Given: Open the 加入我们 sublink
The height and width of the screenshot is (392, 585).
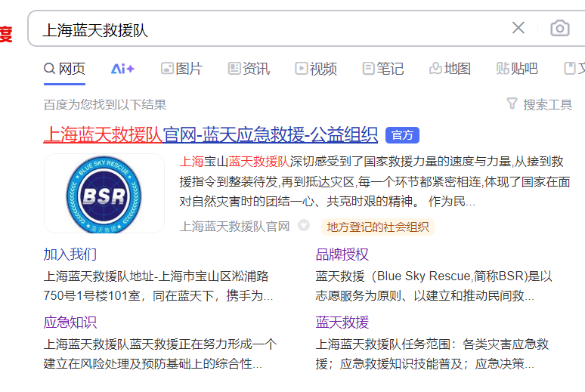Looking at the screenshot, I should click(x=70, y=255).
